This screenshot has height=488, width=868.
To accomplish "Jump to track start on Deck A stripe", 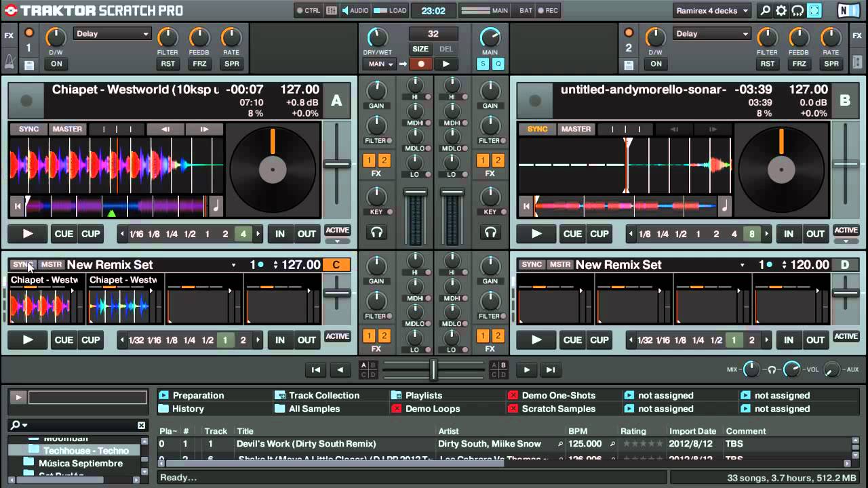I will coord(18,206).
